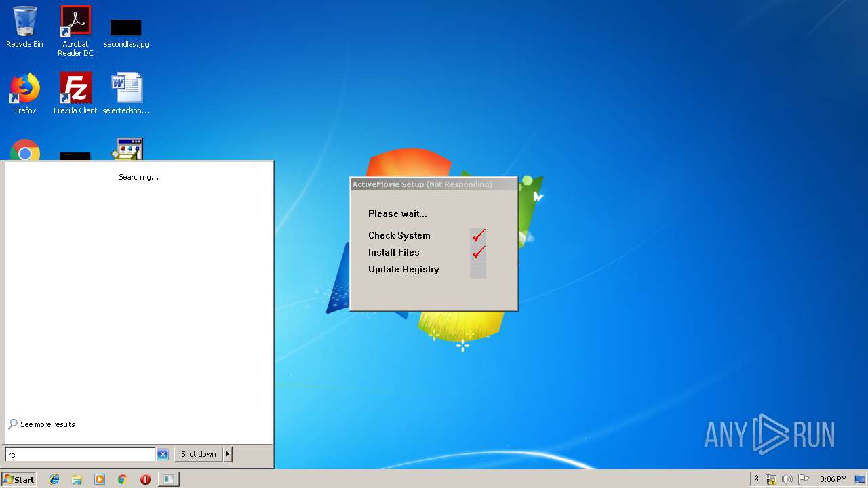This screenshot has width=868, height=488.
Task: Open the Recycle Bin desktop icon
Action: 24,27
